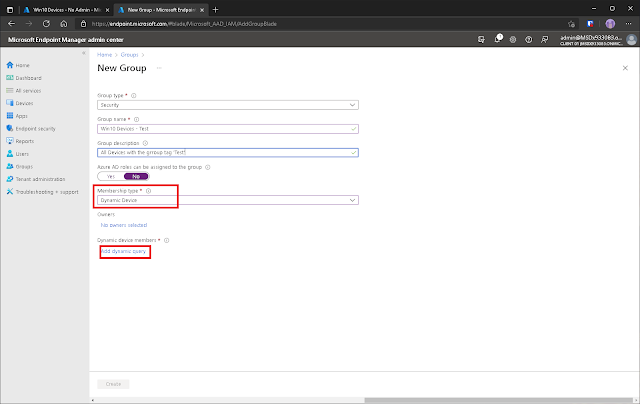
Task: Open browser settings and more menu
Action: click(629, 24)
